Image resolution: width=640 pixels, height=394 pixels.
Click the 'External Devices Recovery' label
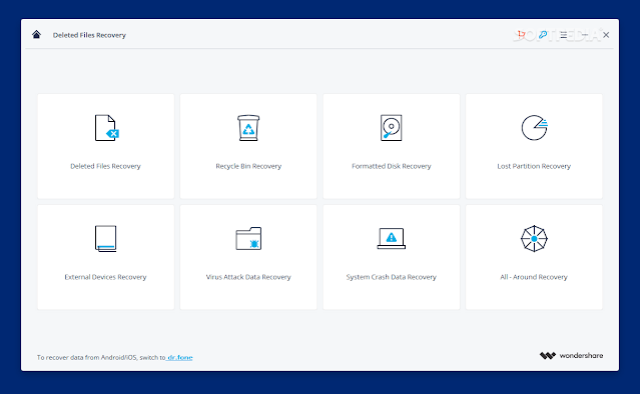[x=105, y=277]
